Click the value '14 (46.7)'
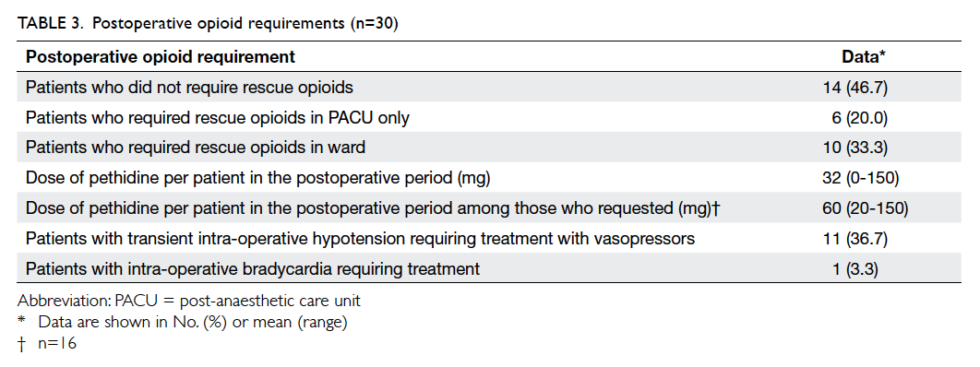 (x=855, y=88)
